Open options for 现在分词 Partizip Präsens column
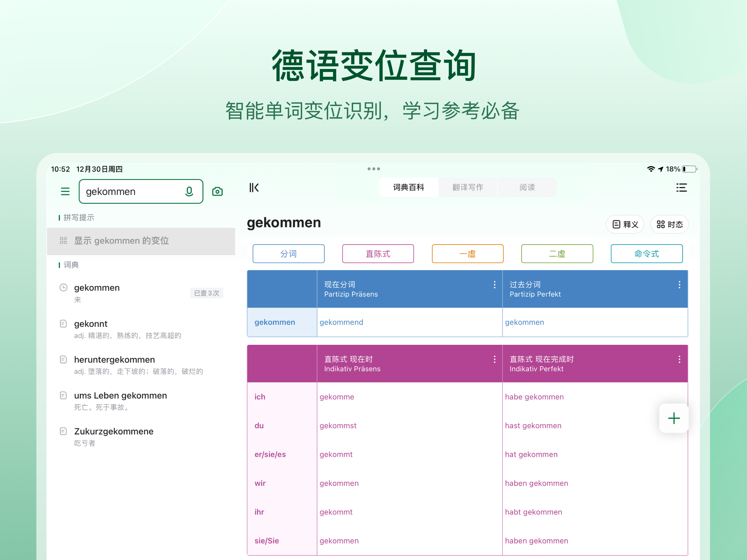This screenshot has width=747, height=560. 495,285
